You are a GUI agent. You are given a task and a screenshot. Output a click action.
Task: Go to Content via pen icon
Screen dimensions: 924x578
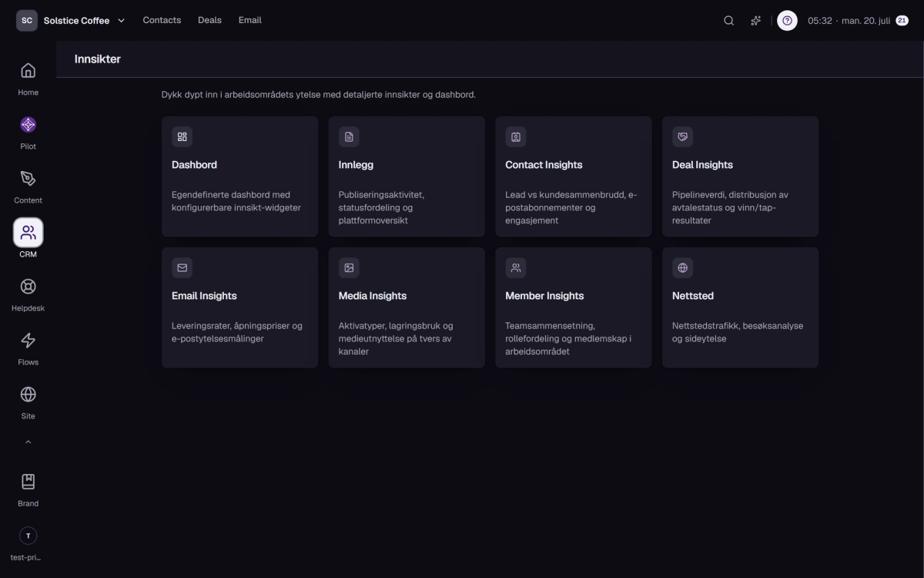point(28,179)
